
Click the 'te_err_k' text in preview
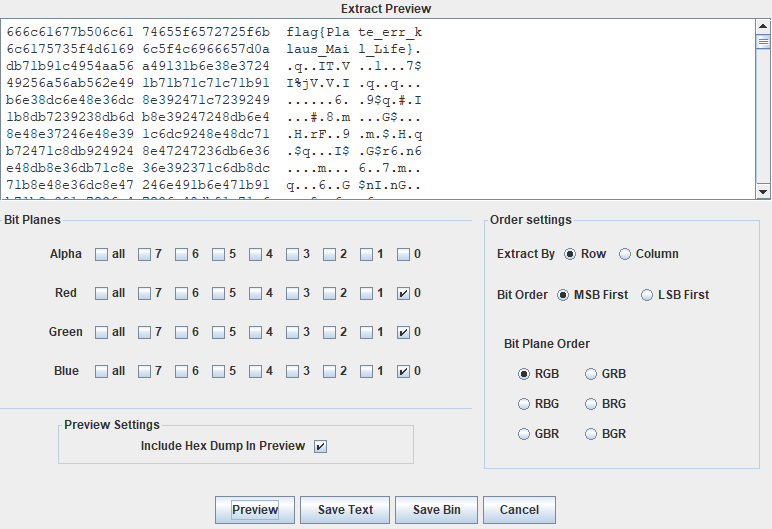389,33
